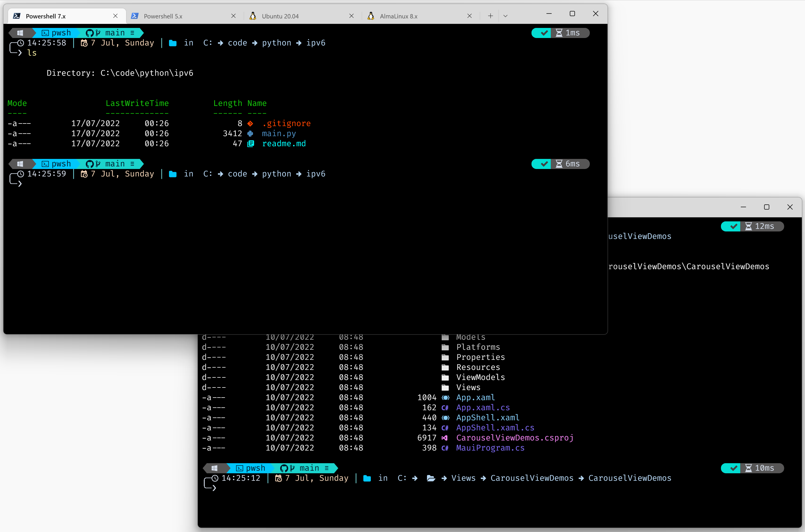Close the Powershell 7.x tab
This screenshot has width=805, height=532.
(x=115, y=16)
